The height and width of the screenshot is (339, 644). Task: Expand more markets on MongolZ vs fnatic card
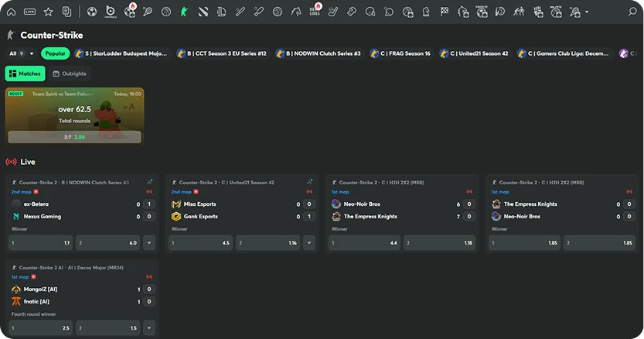[148, 327]
